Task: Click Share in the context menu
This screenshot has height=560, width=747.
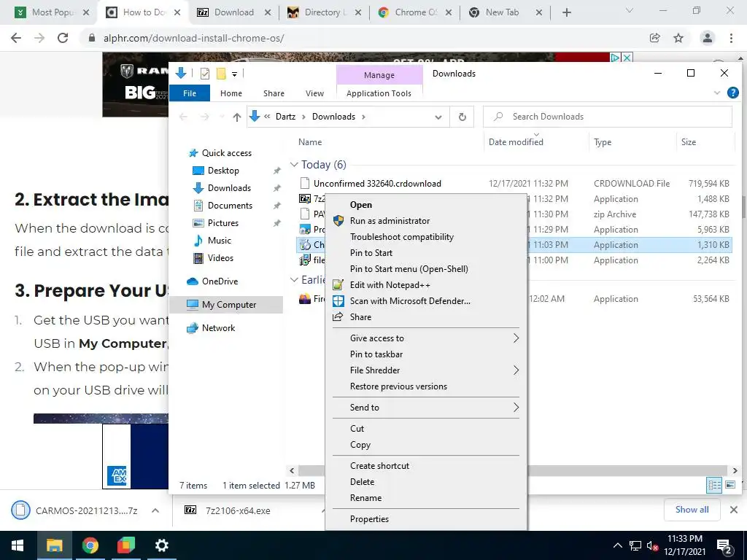Action: 360,317
